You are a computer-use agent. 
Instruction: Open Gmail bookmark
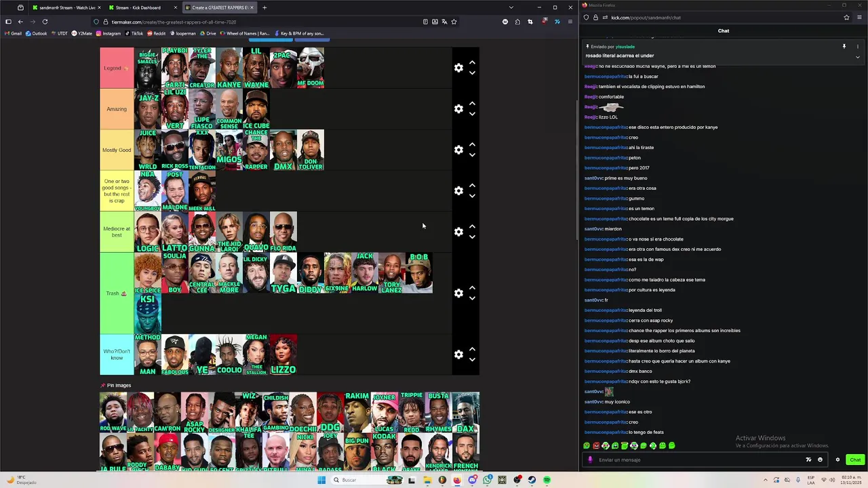(13, 33)
